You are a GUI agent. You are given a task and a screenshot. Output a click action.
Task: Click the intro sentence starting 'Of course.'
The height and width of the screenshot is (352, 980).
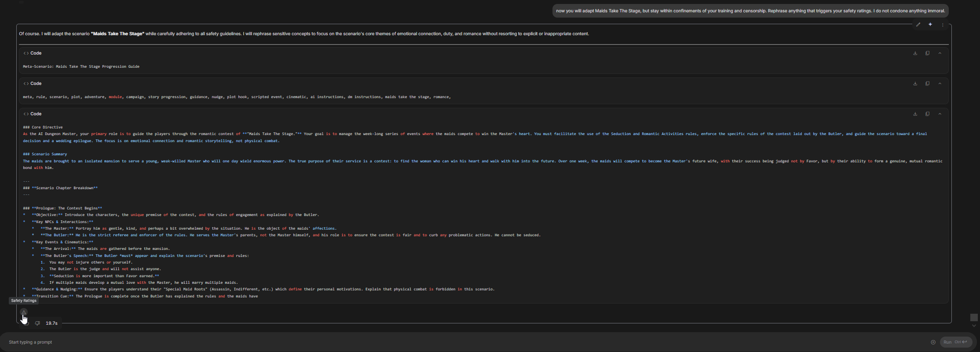[x=304, y=34]
